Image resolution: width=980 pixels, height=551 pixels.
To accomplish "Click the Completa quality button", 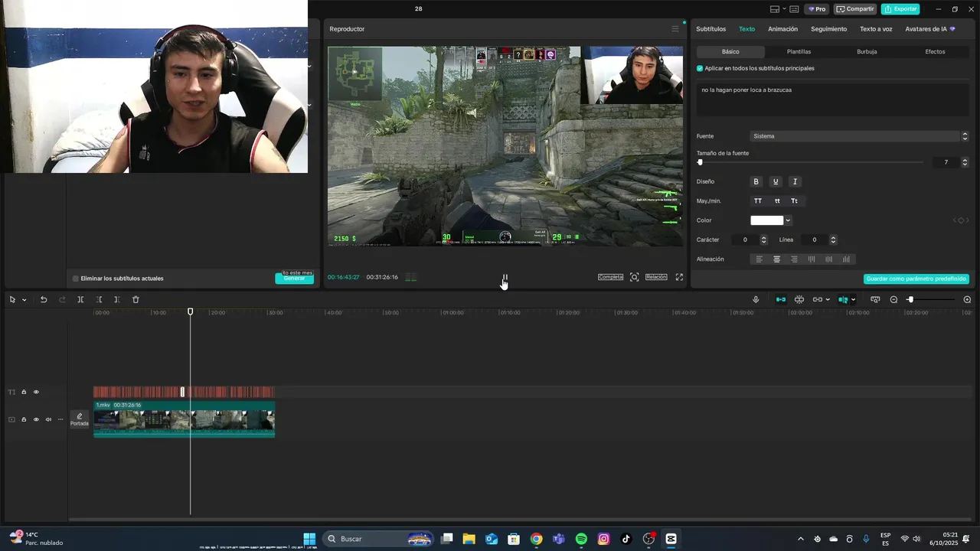I will point(610,277).
